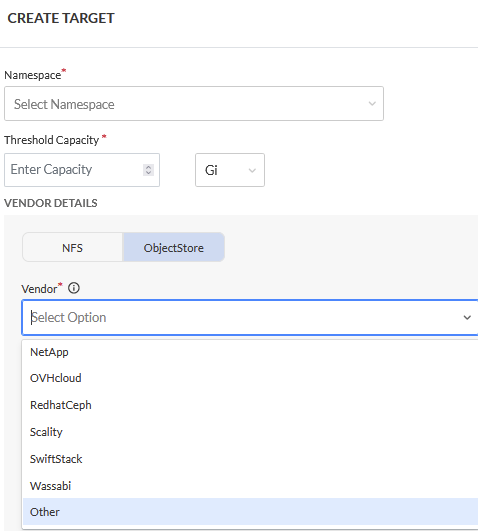
Task: Select the highlighted Other vendor option
Action: point(250,512)
